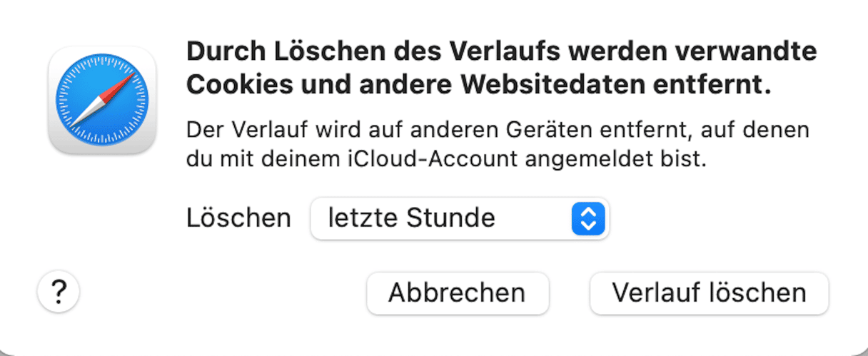Screen dimensions: 868x356
Task: Click the "Löschen" label beside the dropdown
Action: point(238,218)
